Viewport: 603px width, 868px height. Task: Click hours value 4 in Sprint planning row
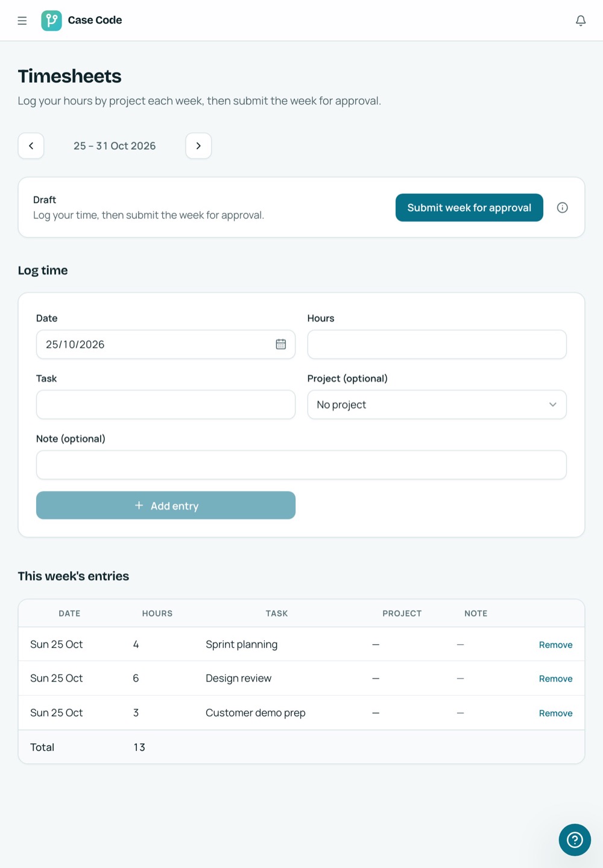[136, 644]
